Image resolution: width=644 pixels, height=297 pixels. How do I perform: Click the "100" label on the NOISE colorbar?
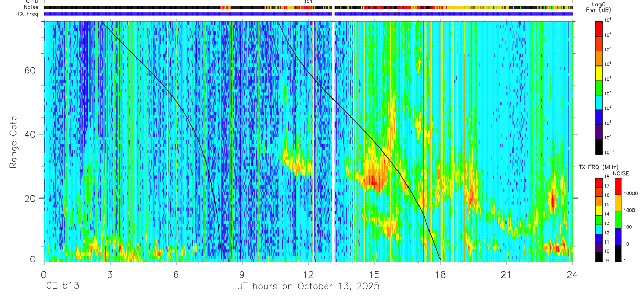[627, 227]
